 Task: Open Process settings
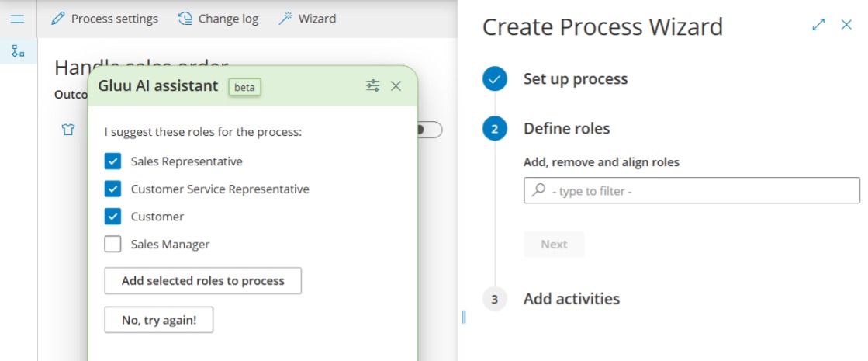[x=105, y=19]
